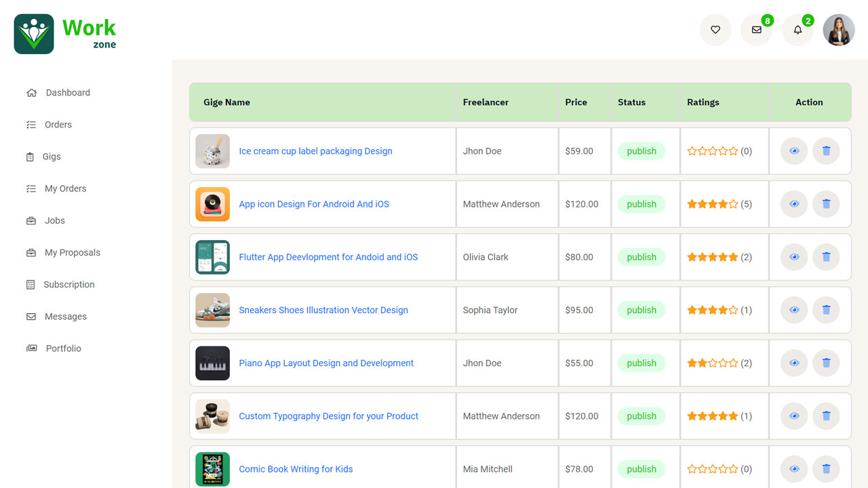Click trash icon for Piano App gig
This screenshot has width=868, height=488.
point(826,363)
